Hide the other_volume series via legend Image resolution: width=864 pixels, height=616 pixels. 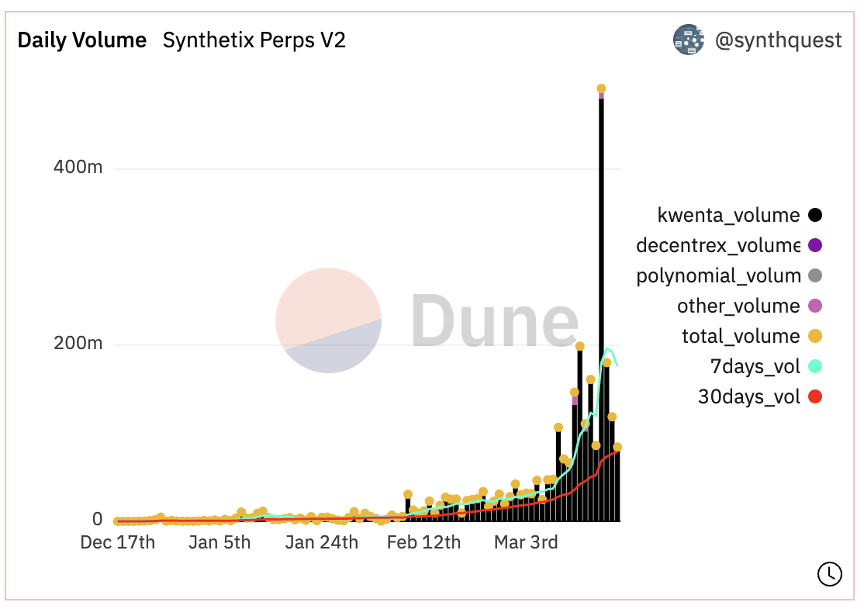pyautogui.click(x=738, y=306)
